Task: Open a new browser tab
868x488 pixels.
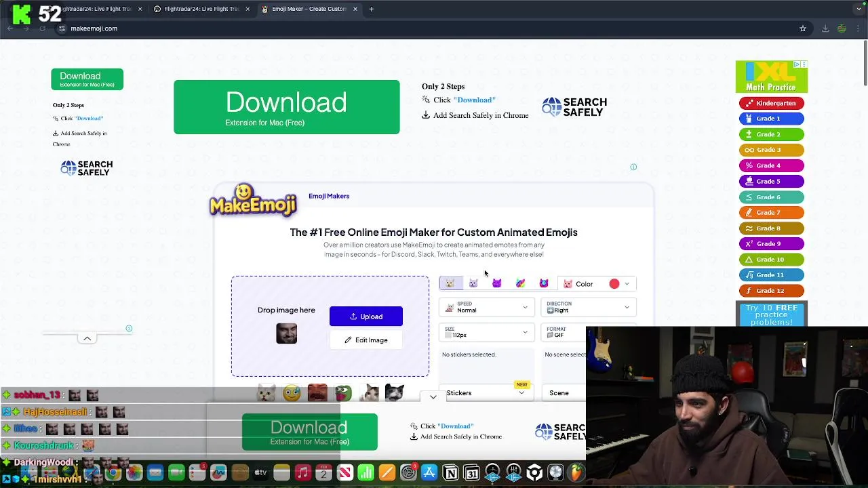Action: [x=372, y=9]
